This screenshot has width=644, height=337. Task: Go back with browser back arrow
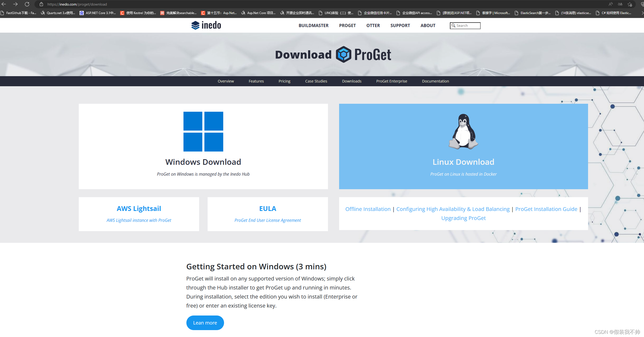click(x=4, y=4)
